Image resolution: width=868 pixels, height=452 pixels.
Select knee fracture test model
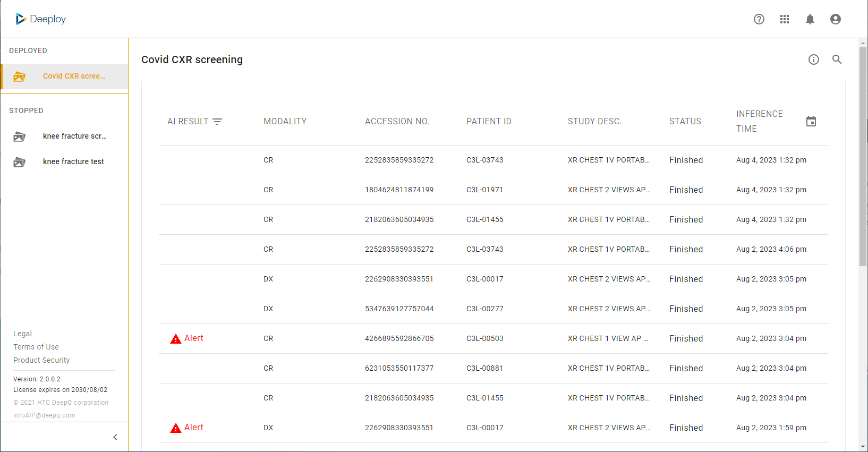coord(73,161)
